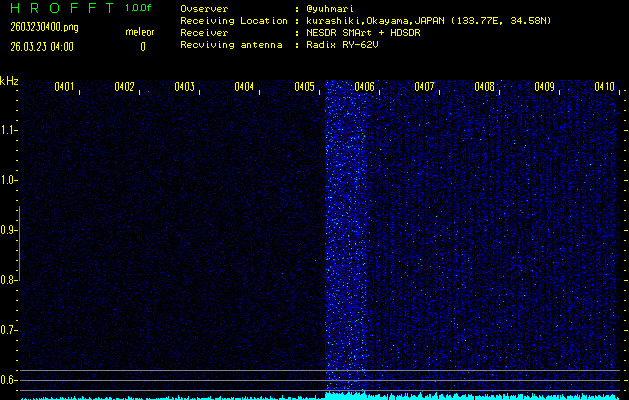Select the 0405 time marker
Image resolution: width=629 pixels, height=400 pixels.
click(x=304, y=87)
